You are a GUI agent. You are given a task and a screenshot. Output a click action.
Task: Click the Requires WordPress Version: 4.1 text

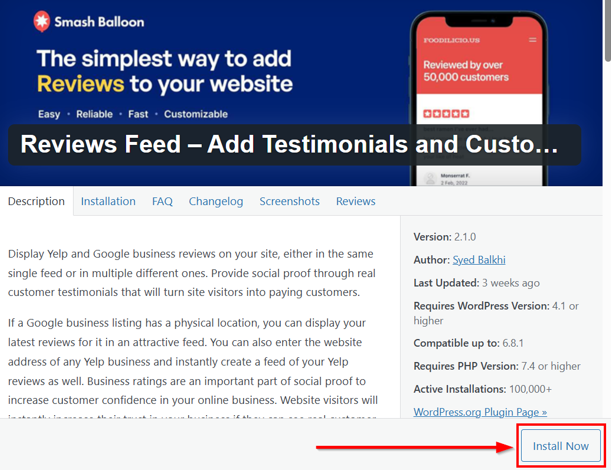[496, 313]
